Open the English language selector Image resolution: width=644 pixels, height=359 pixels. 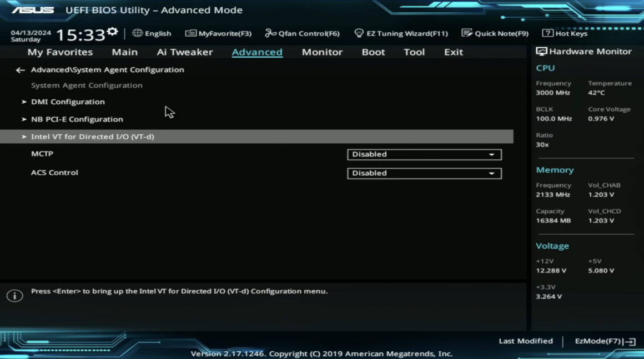click(x=152, y=33)
